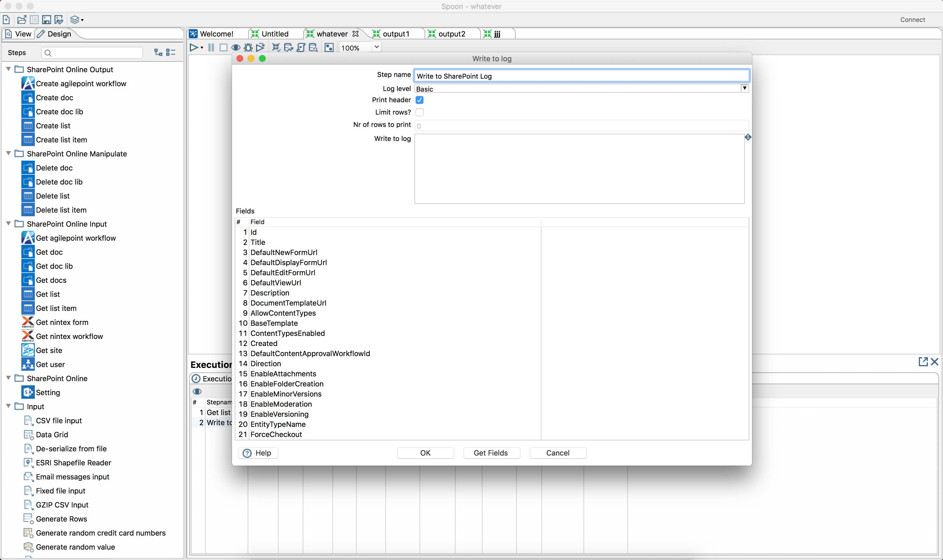Open a file with the folder icon

22,20
